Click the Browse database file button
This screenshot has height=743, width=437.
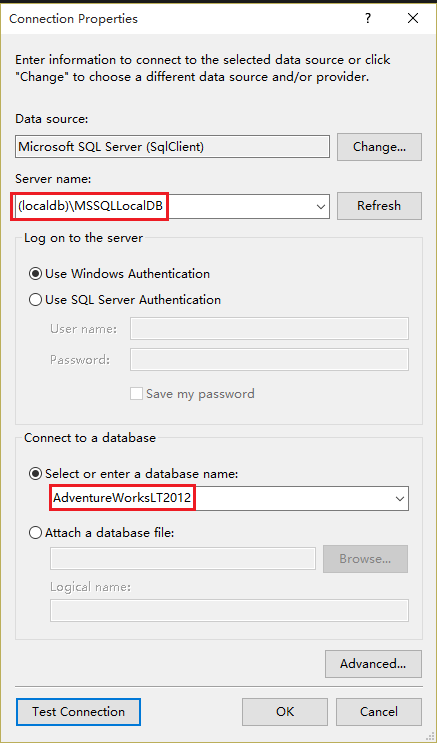click(365, 559)
